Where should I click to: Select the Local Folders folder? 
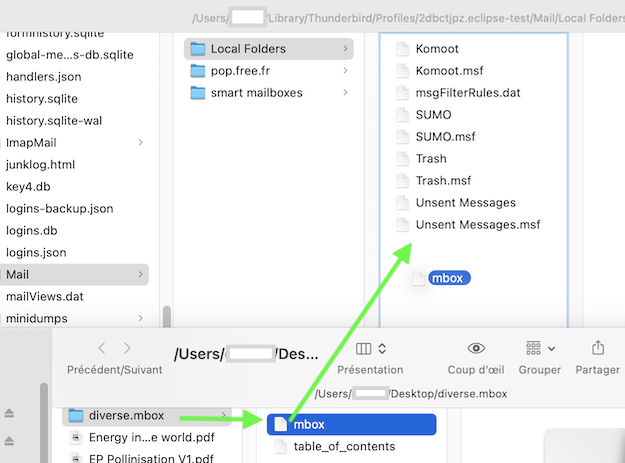269,49
